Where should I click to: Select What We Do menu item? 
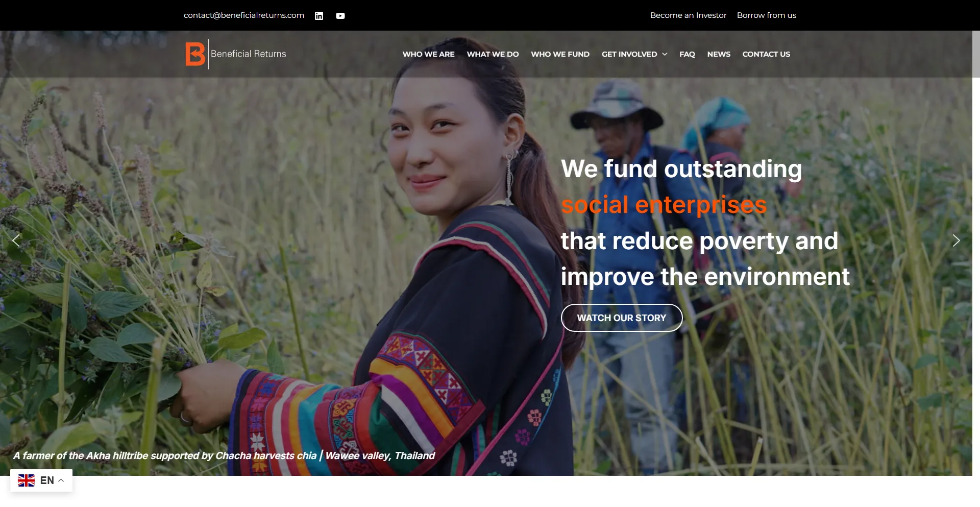(493, 54)
